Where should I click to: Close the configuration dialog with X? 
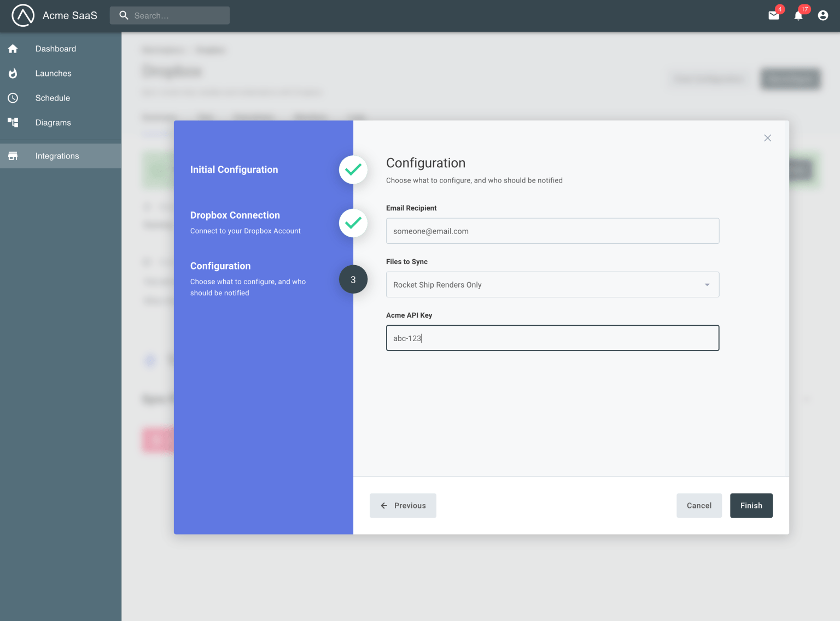tap(768, 138)
